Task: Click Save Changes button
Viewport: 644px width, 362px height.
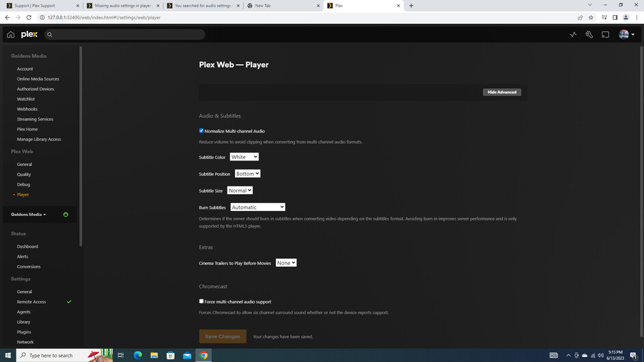Action: coord(223,336)
